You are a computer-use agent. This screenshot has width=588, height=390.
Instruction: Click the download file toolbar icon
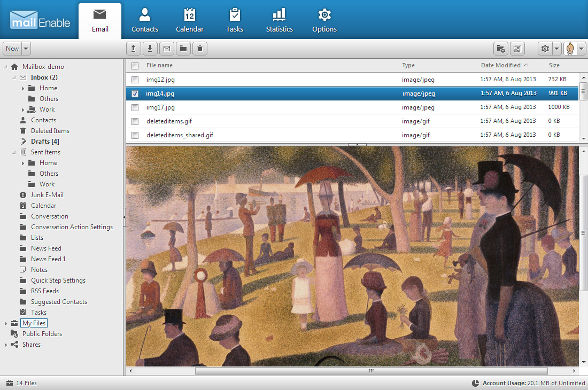(150, 49)
